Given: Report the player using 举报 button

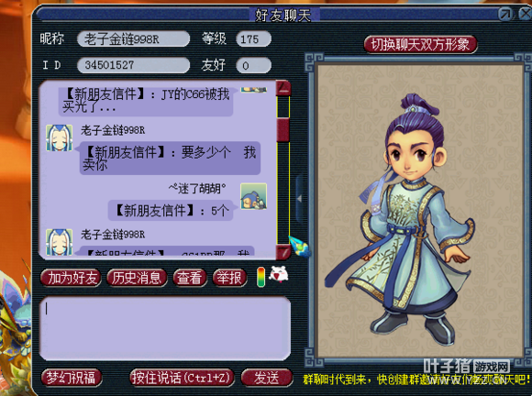Looking at the screenshot, I should click(x=229, y=278).
